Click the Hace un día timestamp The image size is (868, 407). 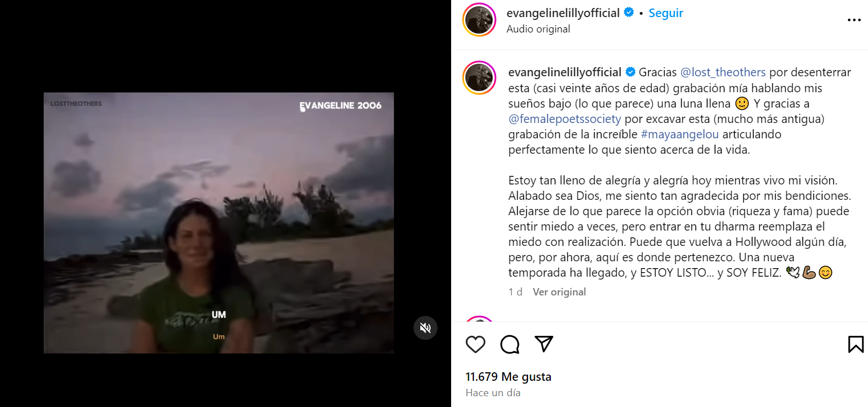[x=493, y=393]
